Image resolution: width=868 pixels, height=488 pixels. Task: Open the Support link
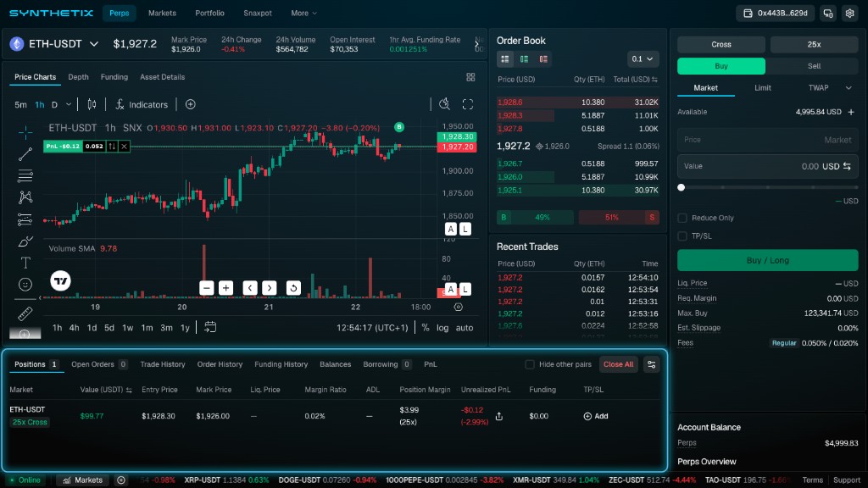[847, 480]
